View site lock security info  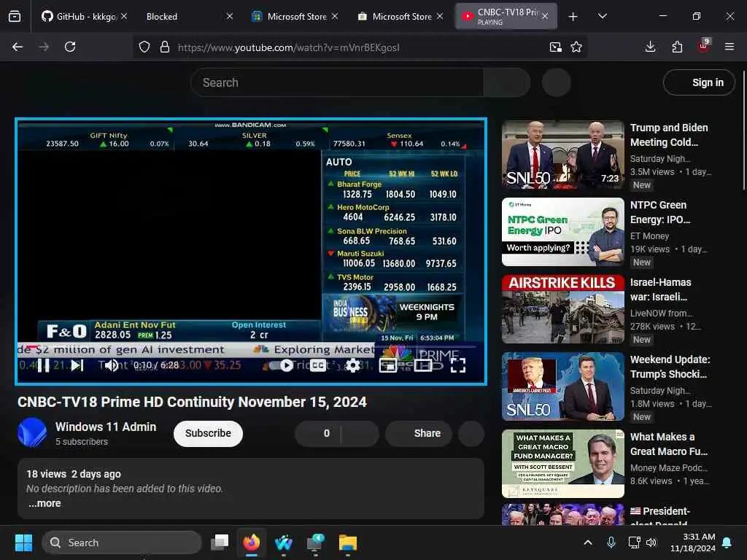tap(165, 47)
